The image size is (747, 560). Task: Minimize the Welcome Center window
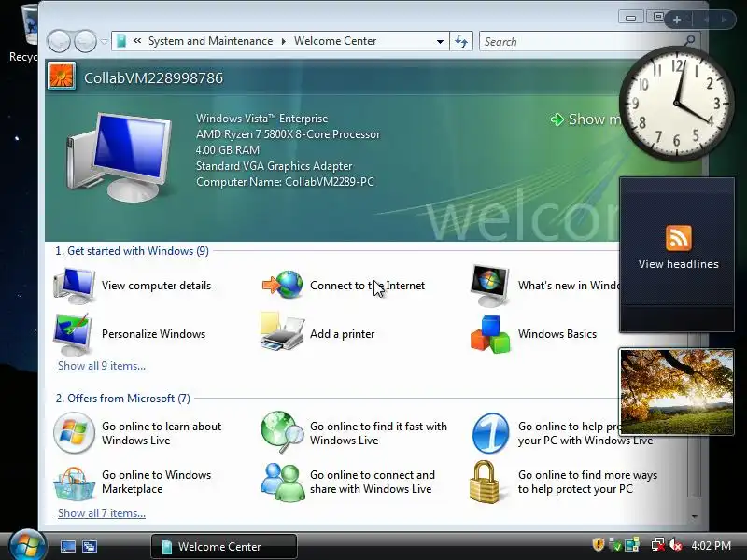coord(631,18)
